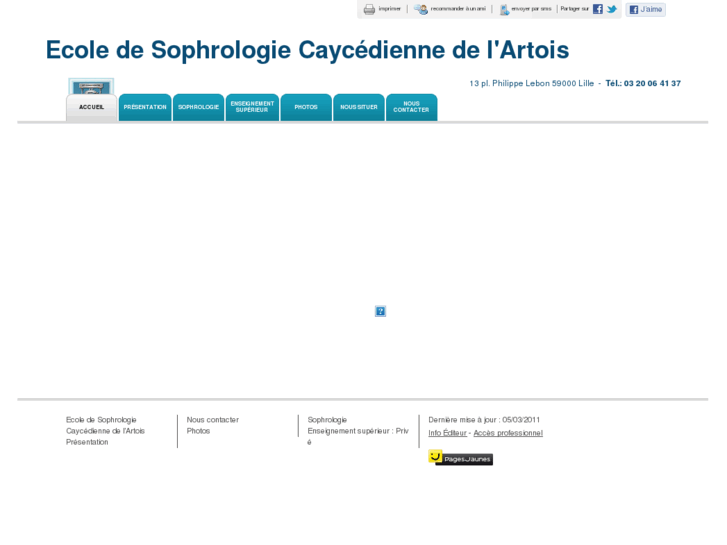Open footer Nous contacter link
This screenshot has height=545, width=727.
click(213, 420)
